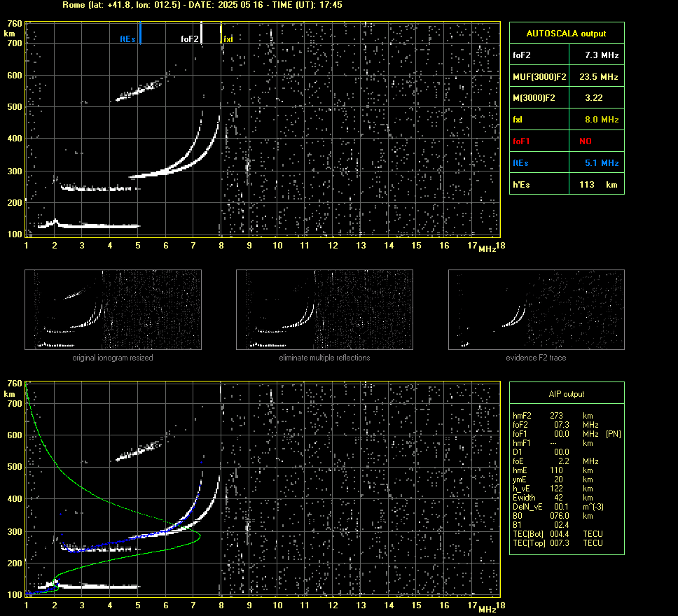Click the 'AIP output' header
Screen dimensions: 678x616
[x=567, y=394]
